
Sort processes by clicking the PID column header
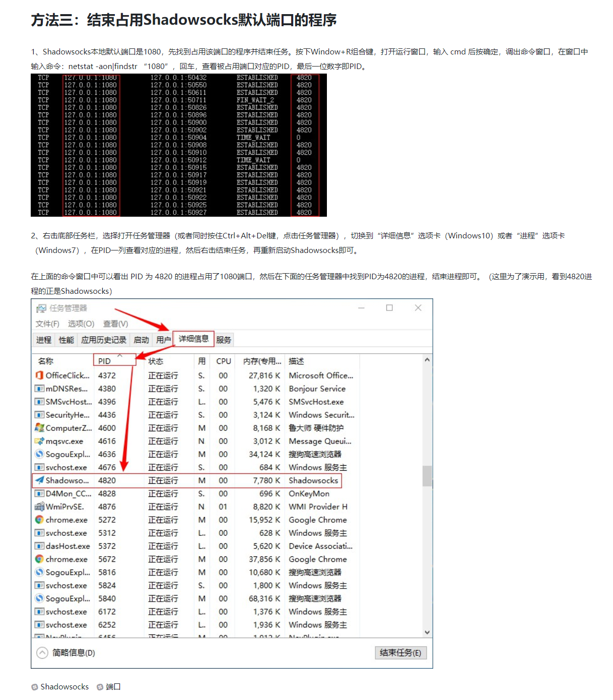coord(103,360)
